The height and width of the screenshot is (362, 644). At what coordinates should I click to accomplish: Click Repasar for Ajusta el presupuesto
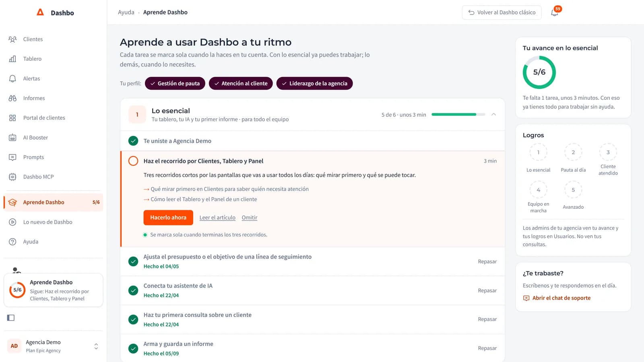[487, 261]
